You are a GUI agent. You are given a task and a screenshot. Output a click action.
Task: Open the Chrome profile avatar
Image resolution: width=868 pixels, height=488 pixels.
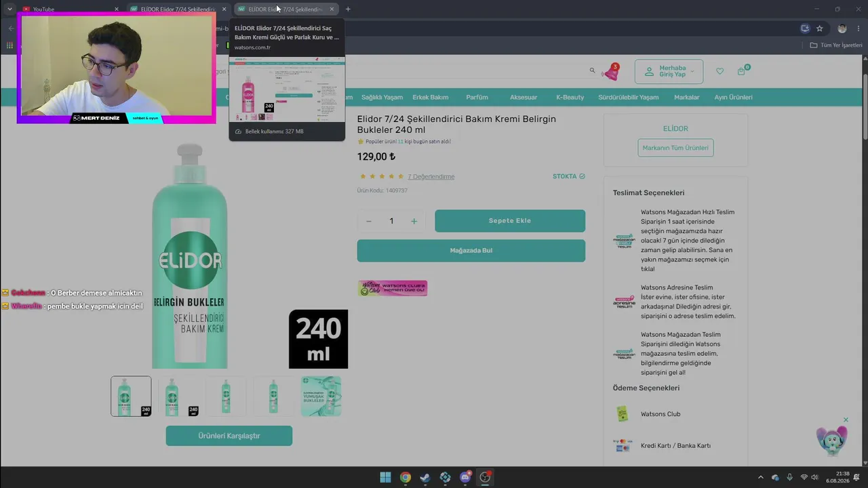tap(842, 28)
